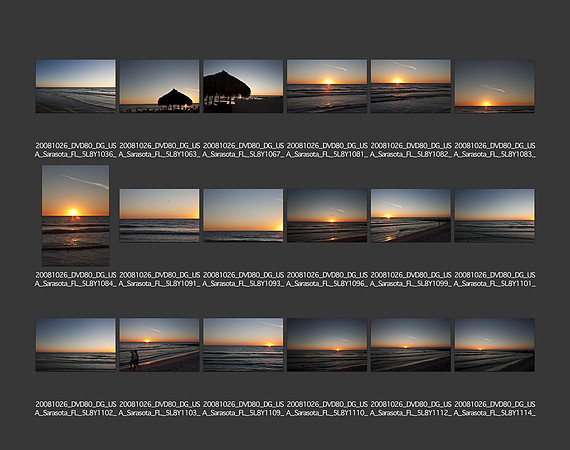Screen dimensions: 570x450
Task: Select the 5L8Y1096 sunset thumbnail
Action: [327, 216]
